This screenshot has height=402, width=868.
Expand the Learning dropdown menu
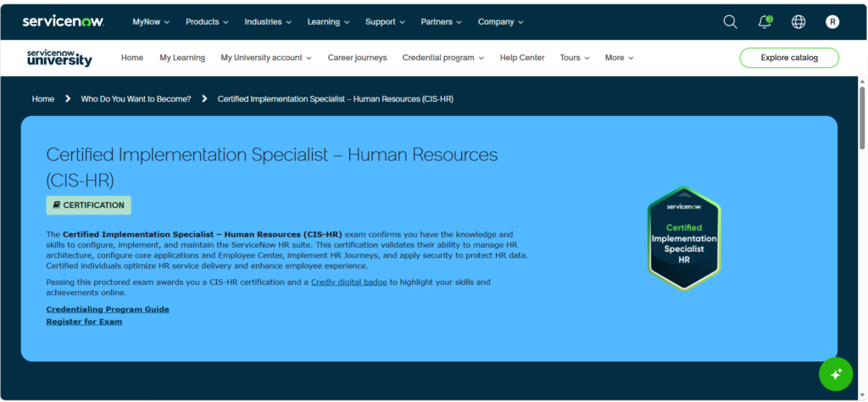(x=328, y=22)
